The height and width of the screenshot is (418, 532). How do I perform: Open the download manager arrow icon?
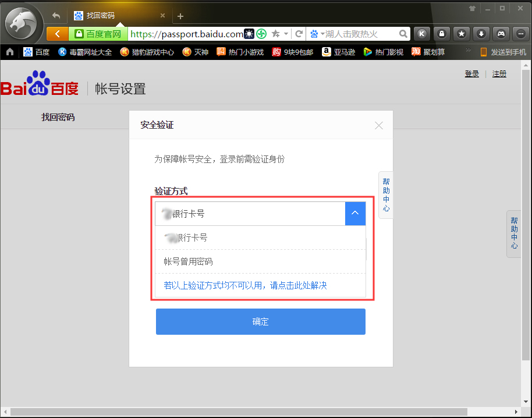click(481, 34)
